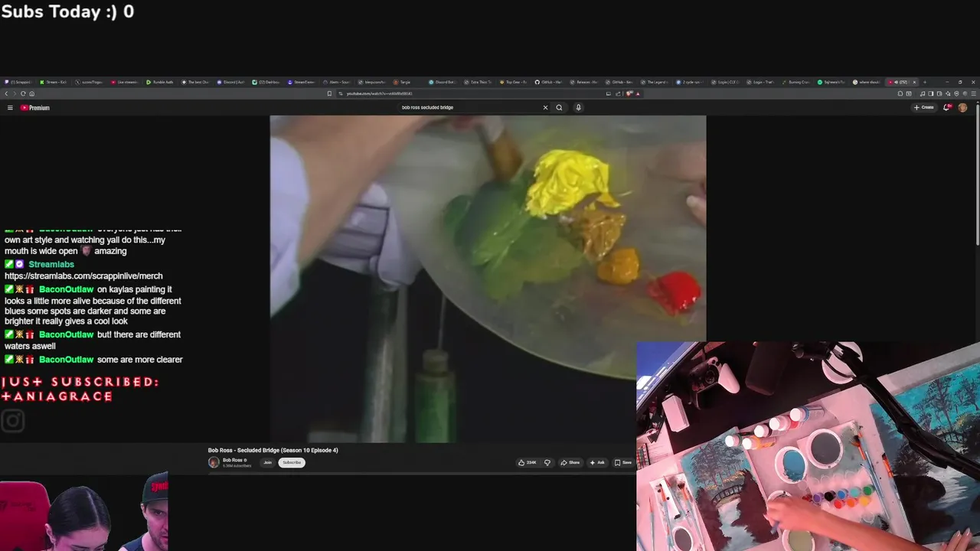Click the YouTube Premium logo
The image size is (980, 551).
tap(35, 108)
